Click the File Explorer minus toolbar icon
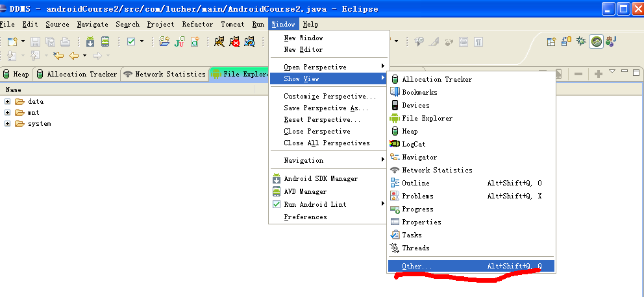 pyautogui.click(x=578, y=74)
